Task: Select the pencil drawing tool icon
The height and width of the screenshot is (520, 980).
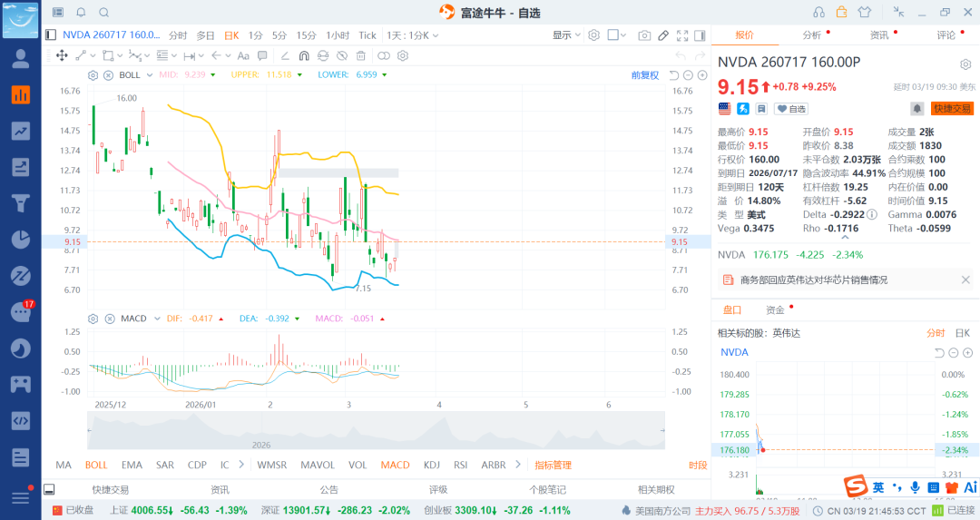Action: (663, 35)
